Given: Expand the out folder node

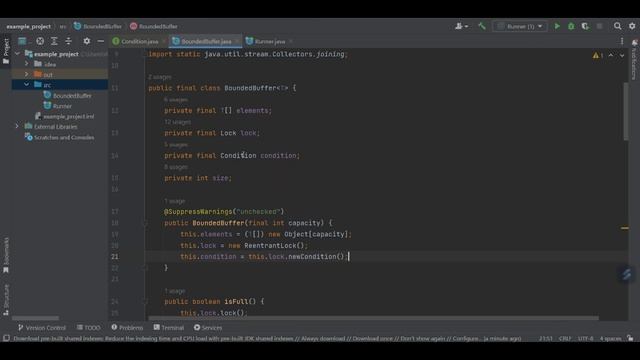Looking at the screenshot, I should pos(27,74).
